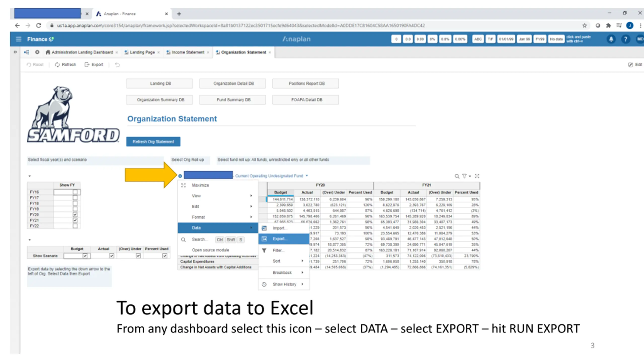
Task: Open the notifications bell
Action: (611, 39)
